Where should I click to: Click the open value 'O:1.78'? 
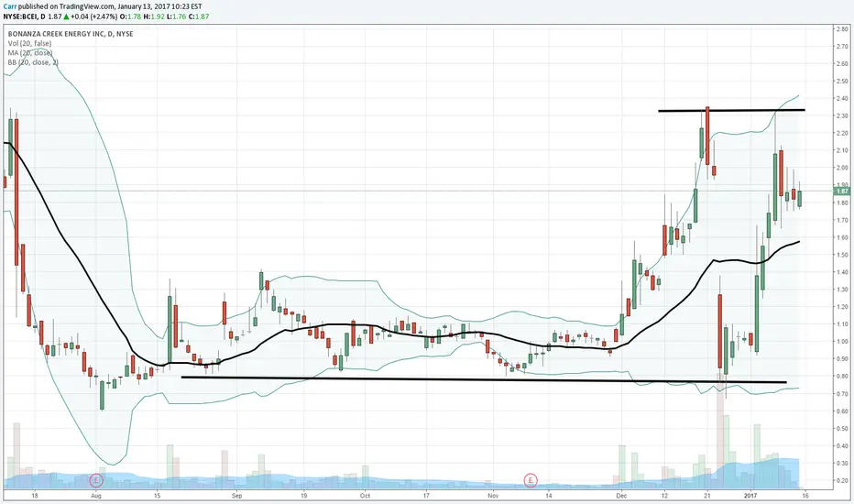[131, 16]
